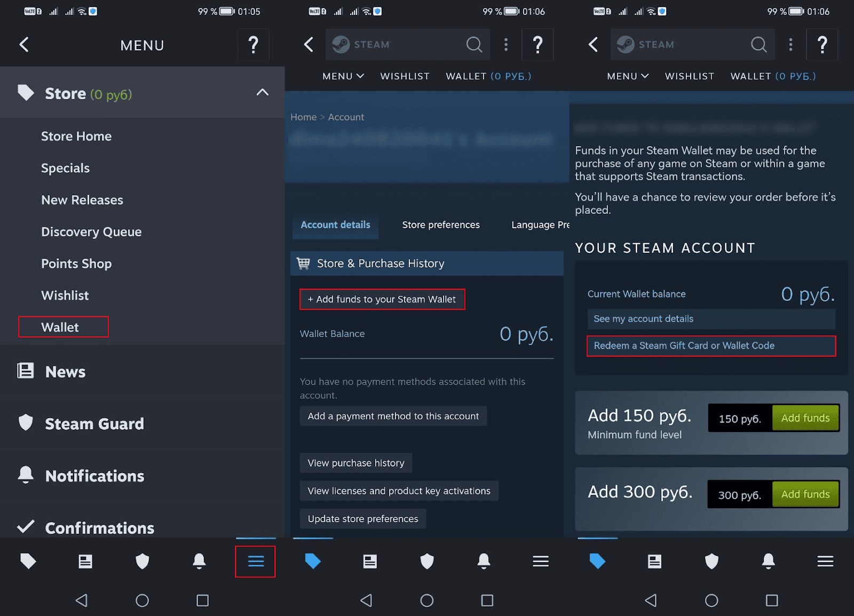Image resolution: width=854 pixels, height=616 pixels.
Task: Tap bell icon in middle screen bottom bar
Action: point(484,561)
